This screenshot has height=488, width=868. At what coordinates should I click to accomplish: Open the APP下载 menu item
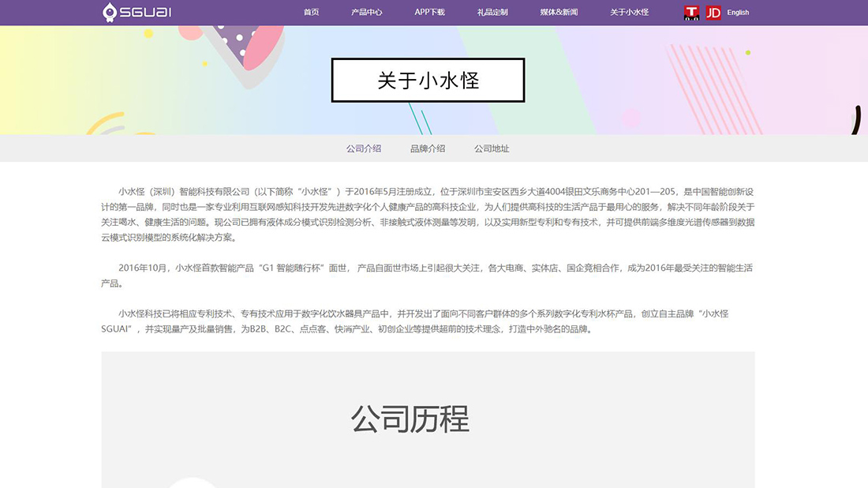[427, 12]
